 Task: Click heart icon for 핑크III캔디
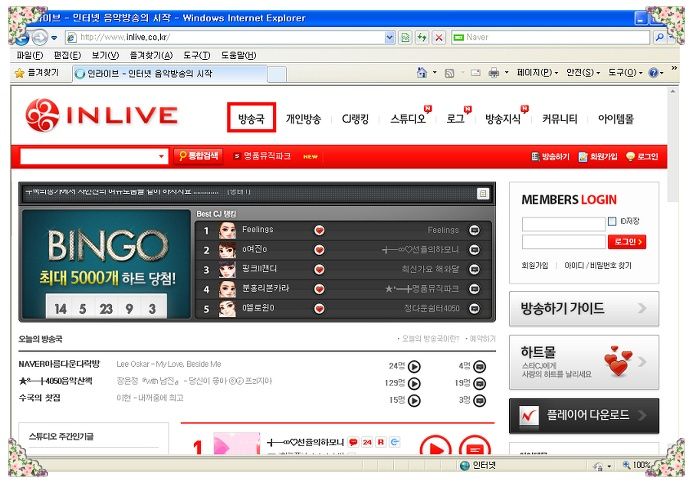(x=319, y=270)
